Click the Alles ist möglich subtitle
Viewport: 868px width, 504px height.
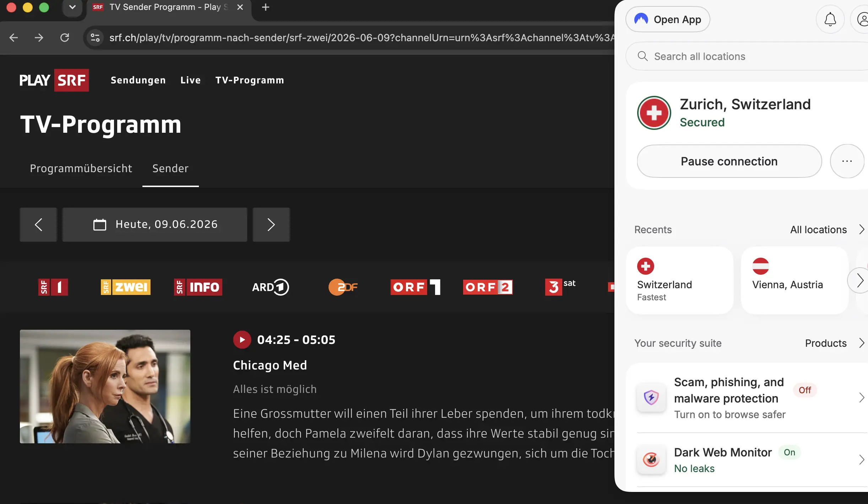275,389
